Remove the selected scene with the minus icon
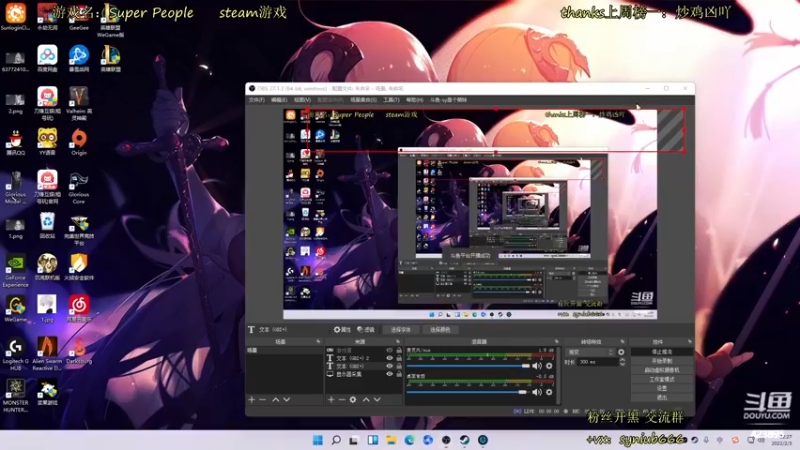The width and height of the screenshot is (800, 450). pos(263,399)
